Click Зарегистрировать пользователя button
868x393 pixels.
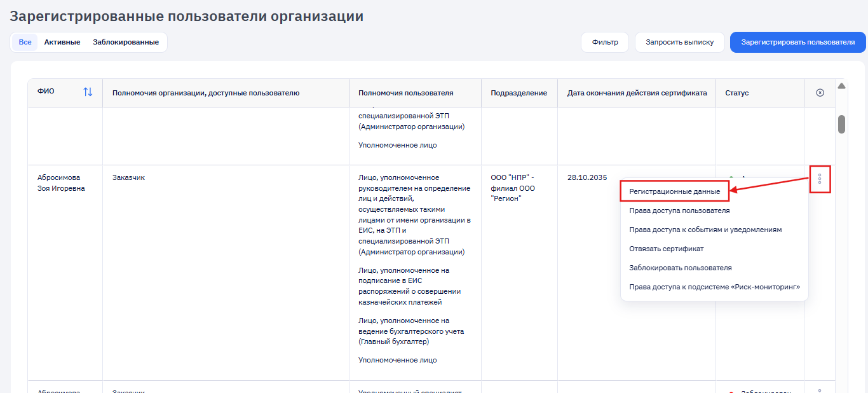[798, 42]
